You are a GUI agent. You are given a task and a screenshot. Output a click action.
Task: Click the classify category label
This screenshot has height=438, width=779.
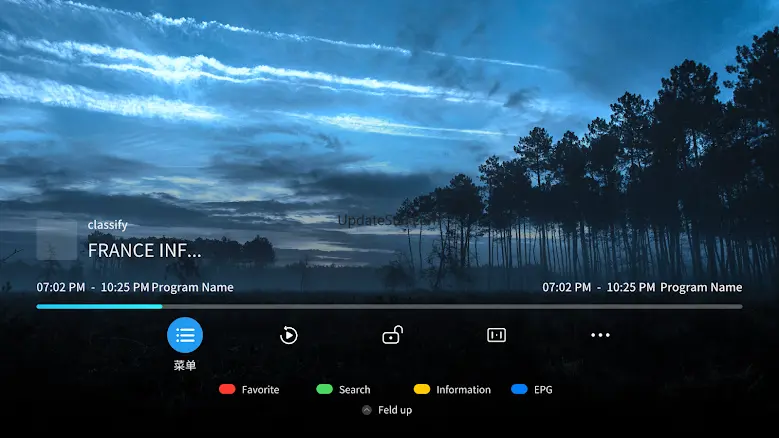coord(108,225)
